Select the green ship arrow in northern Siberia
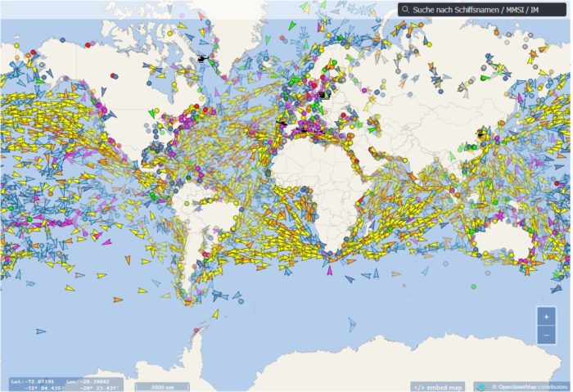573x392 pixels. pos(485,78)
